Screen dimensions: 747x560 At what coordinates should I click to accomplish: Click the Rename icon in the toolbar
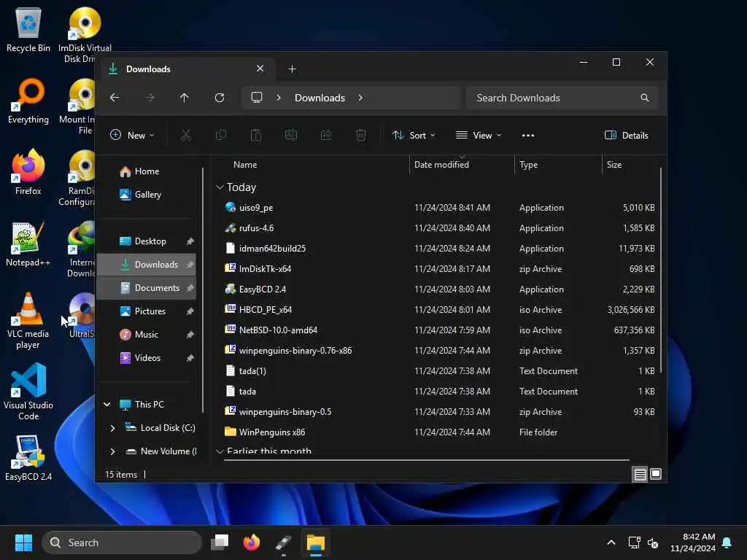[x=291, y=135]
